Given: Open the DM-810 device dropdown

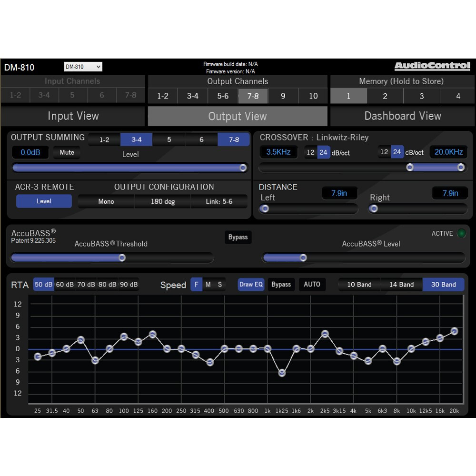Looking at the screenshot, I should point(83,67).
